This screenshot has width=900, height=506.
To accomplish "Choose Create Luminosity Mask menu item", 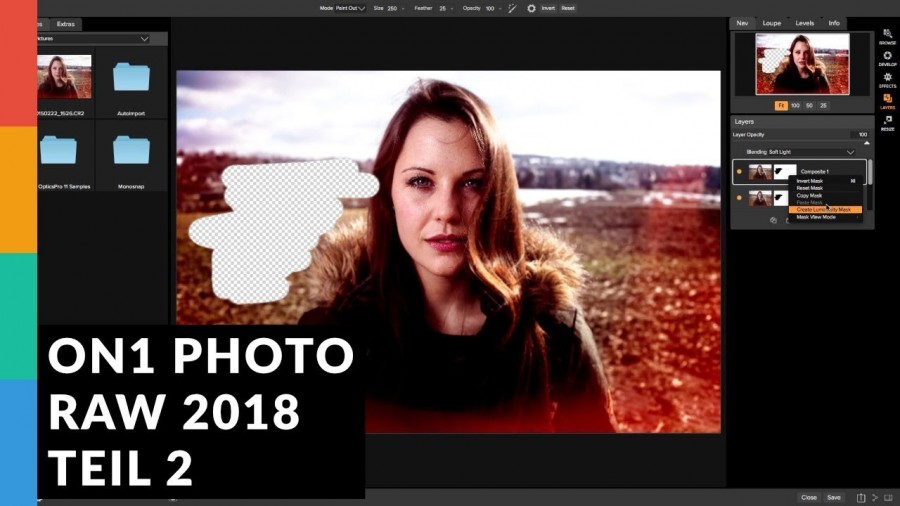I will pos(825,210).
